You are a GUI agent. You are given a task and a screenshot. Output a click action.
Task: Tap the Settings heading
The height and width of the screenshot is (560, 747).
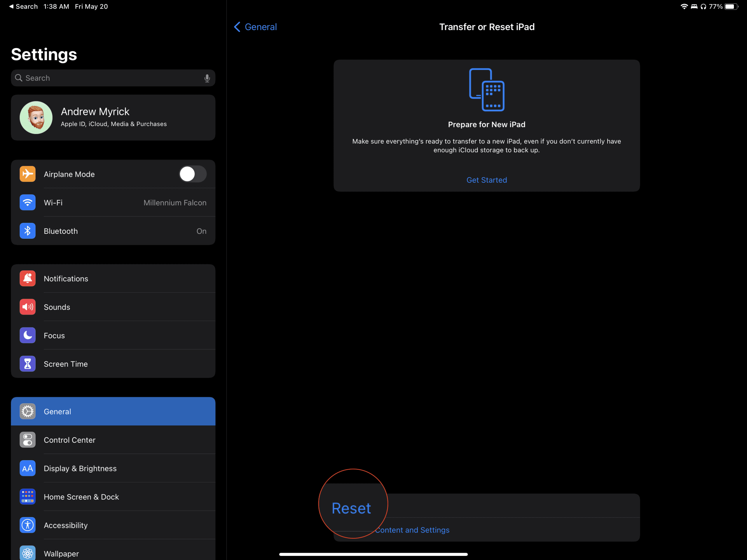coord(44,54)
